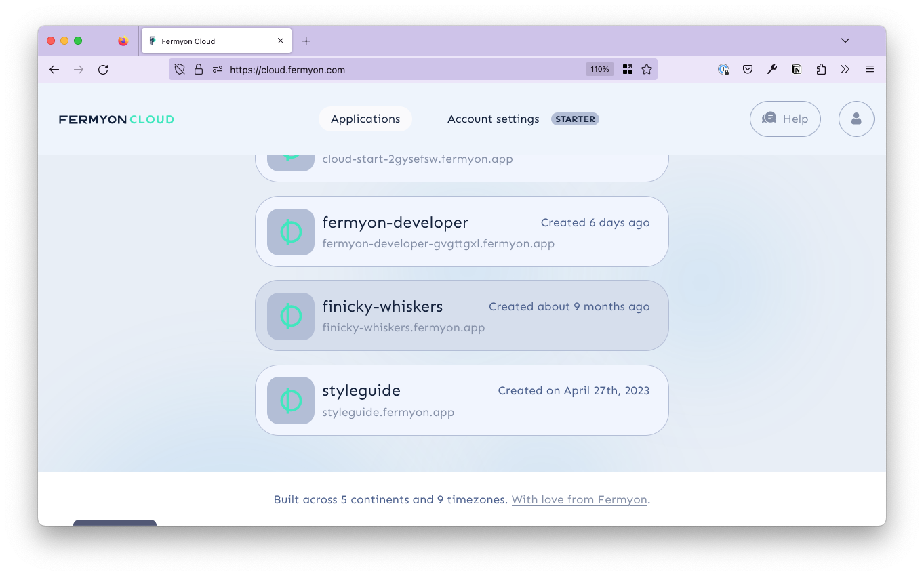
Task: Click the browser forward arrow
Action: 79,69
